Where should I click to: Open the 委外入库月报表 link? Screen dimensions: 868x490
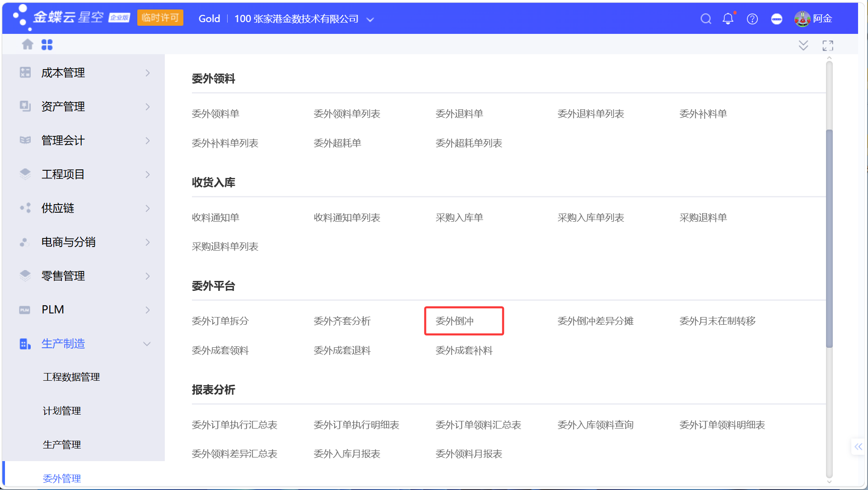(x=347, y=453)
